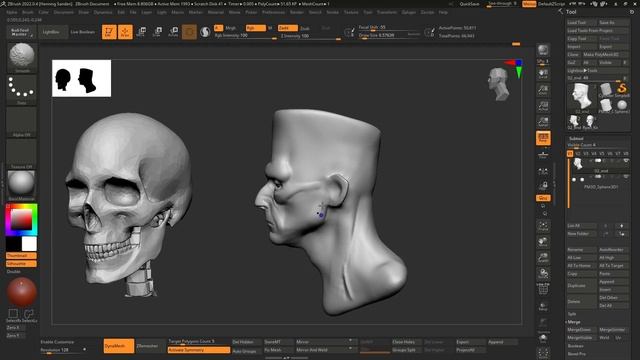This screenshot has width=640, height=360.
Task: Click the MergeDown button
Action: tap(581, 329)
